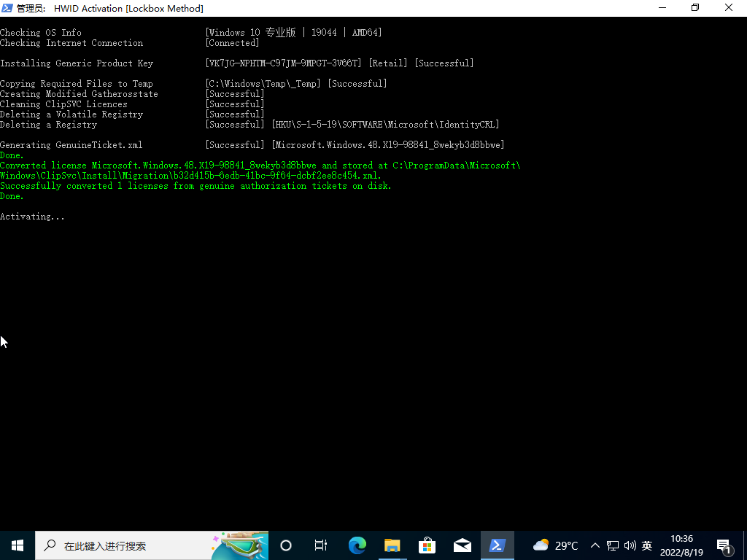Open the Mail app
The height and width of the screenshot is (560, 747).
(462, 545)
